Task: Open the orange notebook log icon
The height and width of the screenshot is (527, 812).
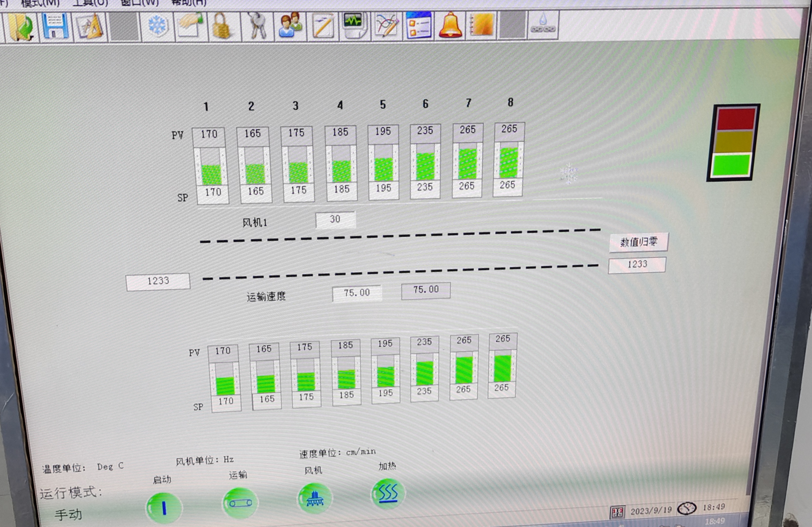Action: click(x=482, y=25)
